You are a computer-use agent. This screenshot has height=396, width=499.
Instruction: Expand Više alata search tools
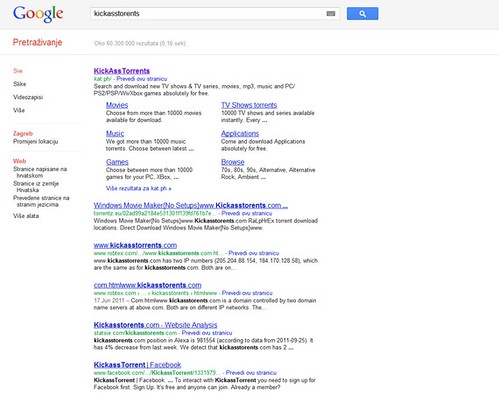[26, 216]
